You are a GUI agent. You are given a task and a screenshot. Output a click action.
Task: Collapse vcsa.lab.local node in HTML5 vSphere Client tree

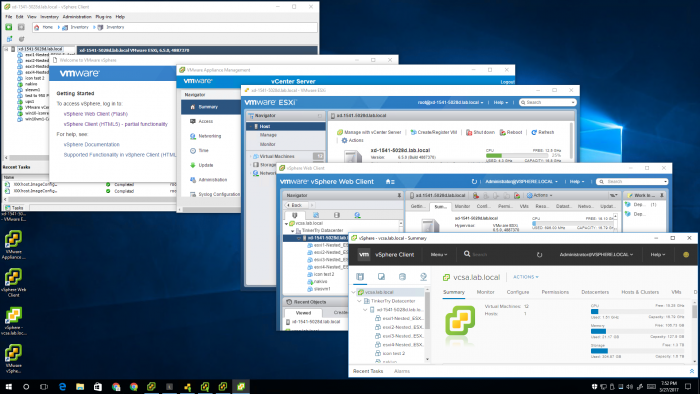[354, 292]
